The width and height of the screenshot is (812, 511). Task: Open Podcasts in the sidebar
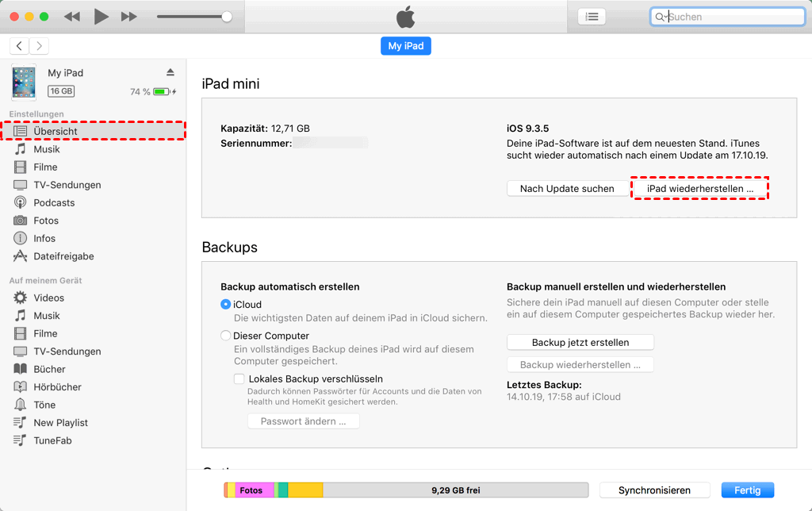coord(54,202)
